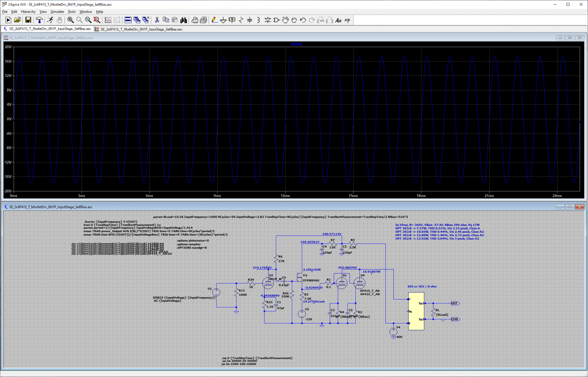This screenshot has width=588, height=377.
Task: Click the Close All Windows icon
Action: coord(146,20)
